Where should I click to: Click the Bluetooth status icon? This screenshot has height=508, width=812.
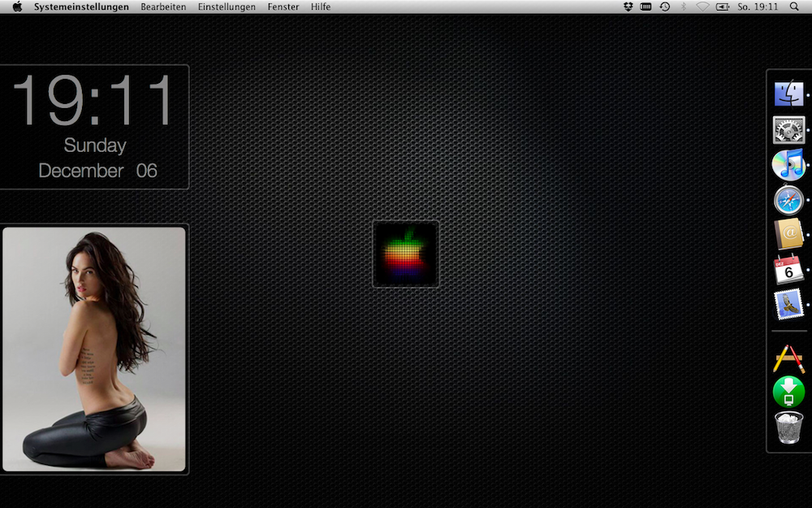tap(683, 7)
